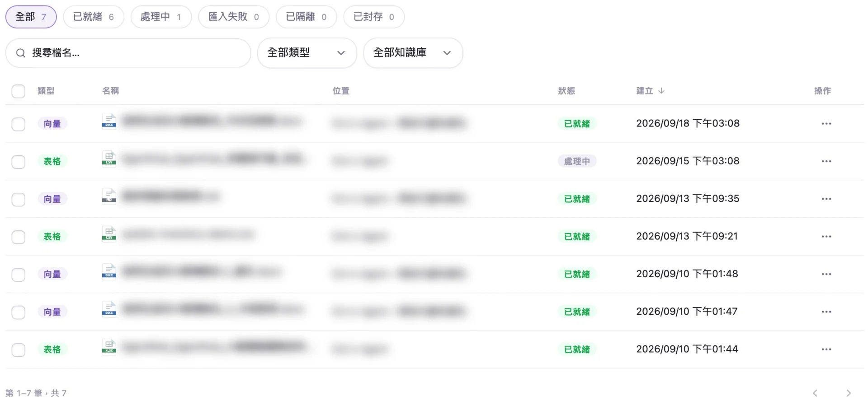Go to previous page arrow
Viewport: 868px width, 410px height.
[815, 393]
